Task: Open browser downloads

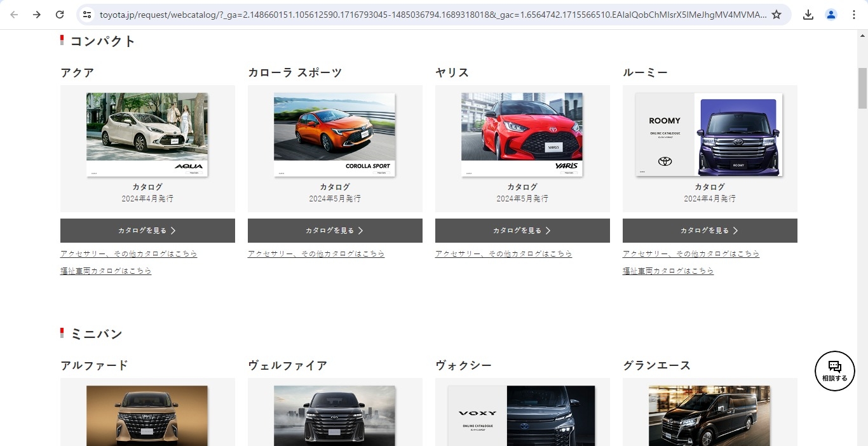Action: 808,15
